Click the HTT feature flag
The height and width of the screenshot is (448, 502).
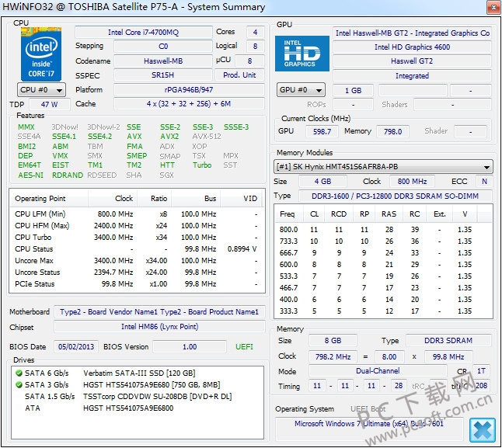click(167, 165)
